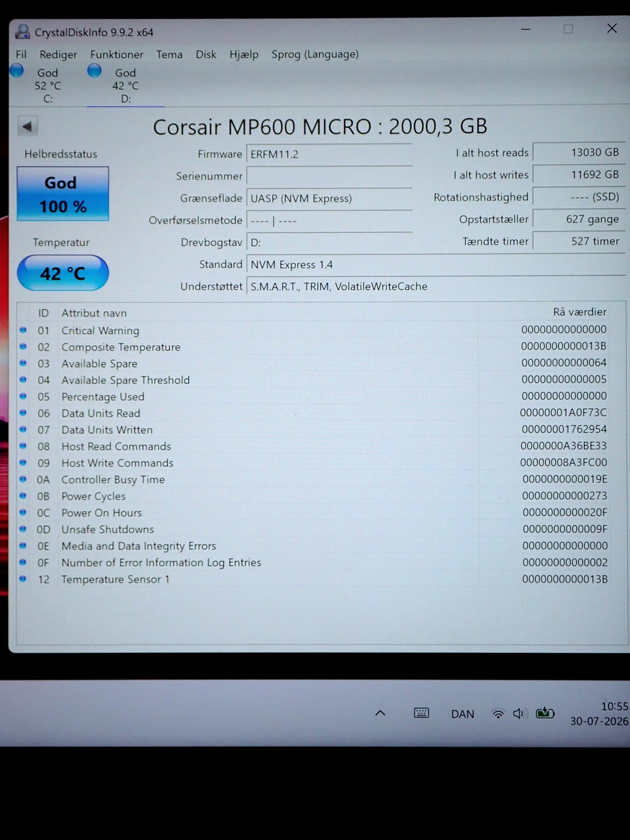Screen dimensions: 630x840
Task: Click the Tændte timer value 527 timer
Action: pyautogui.click(x=578, y=241)
